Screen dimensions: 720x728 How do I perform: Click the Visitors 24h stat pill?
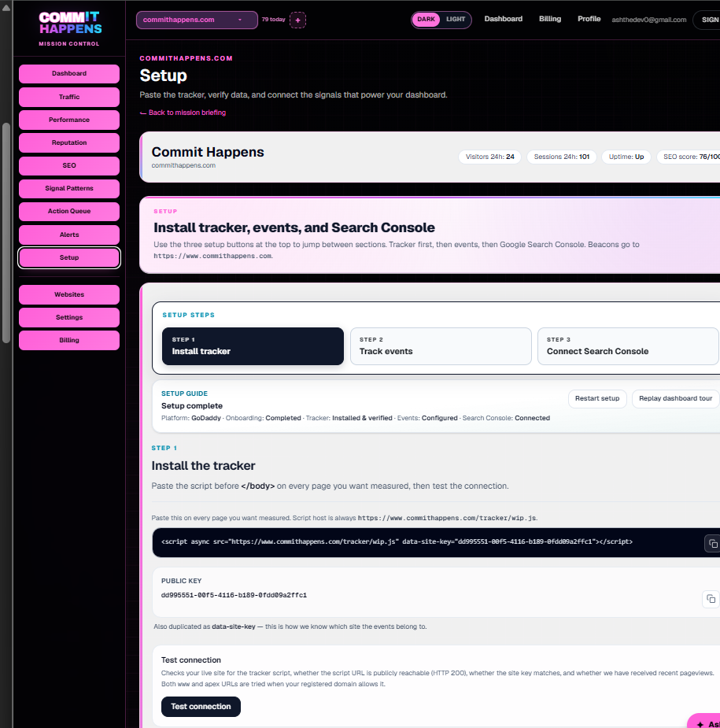[x=489, y=157]
